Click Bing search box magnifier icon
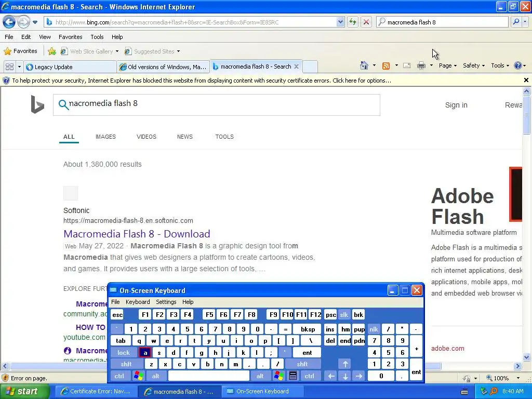 click(x=63, y=104)
